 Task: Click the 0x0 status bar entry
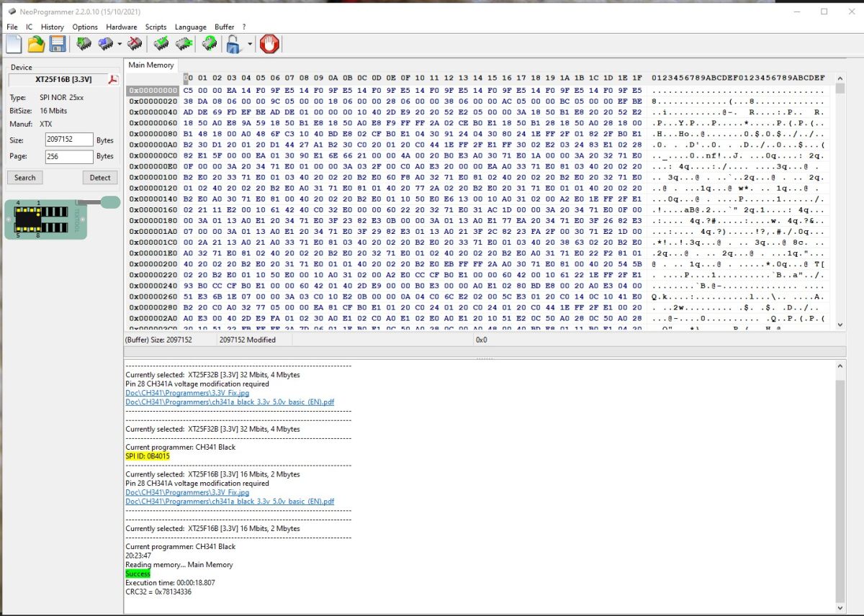pyautogui.click(x=482, y=340)
